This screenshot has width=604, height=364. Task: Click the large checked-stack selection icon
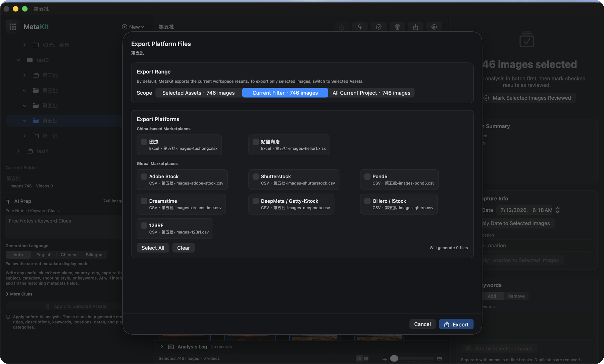(526, 39)
